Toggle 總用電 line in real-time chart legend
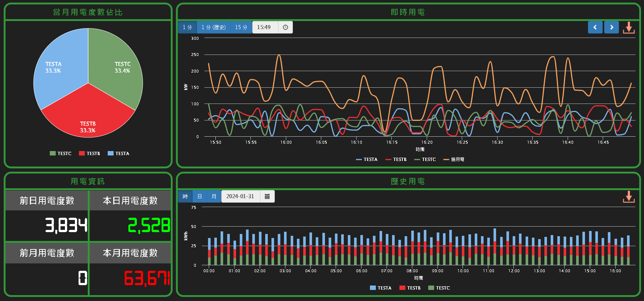 click(x=454, y=160)
